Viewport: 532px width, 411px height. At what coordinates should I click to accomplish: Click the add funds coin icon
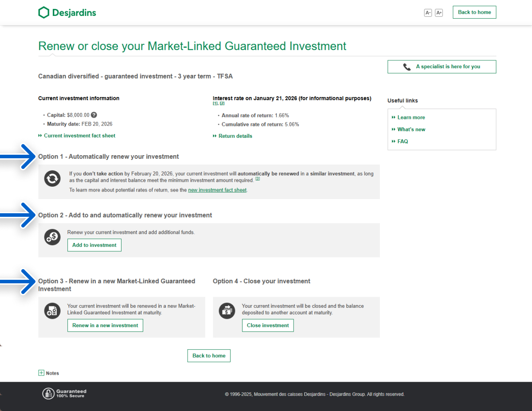pos(52,238)
